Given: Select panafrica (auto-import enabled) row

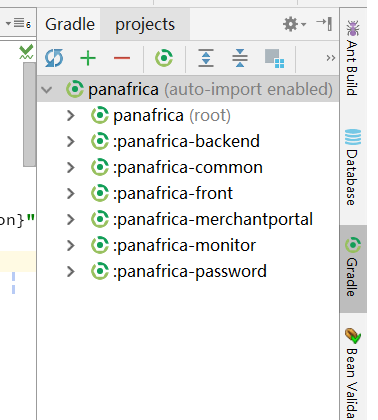Looking at the screenshot, I should click(x=188, y=89).
